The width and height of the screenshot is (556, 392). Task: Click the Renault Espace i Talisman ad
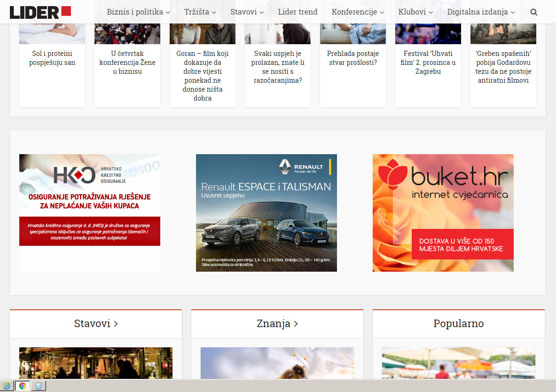(x=266, y=213)
